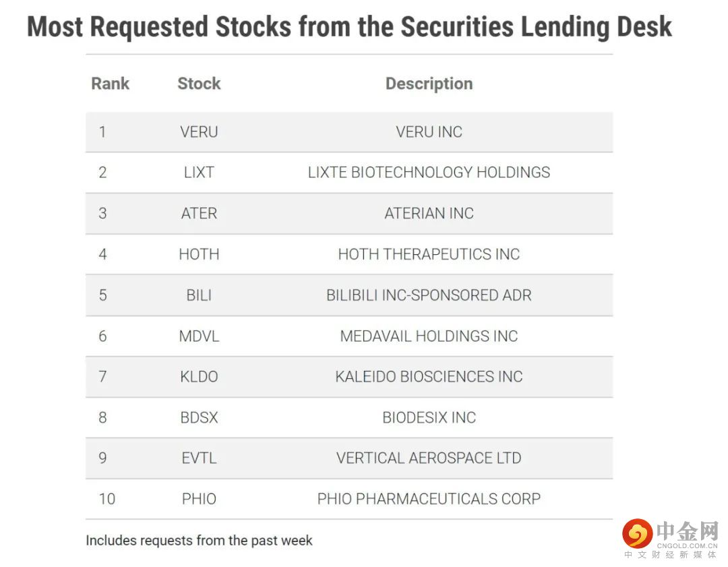Select the VERU ticker symbol
The height and width of the screenshot is (567, 728).
coord(199,131)
